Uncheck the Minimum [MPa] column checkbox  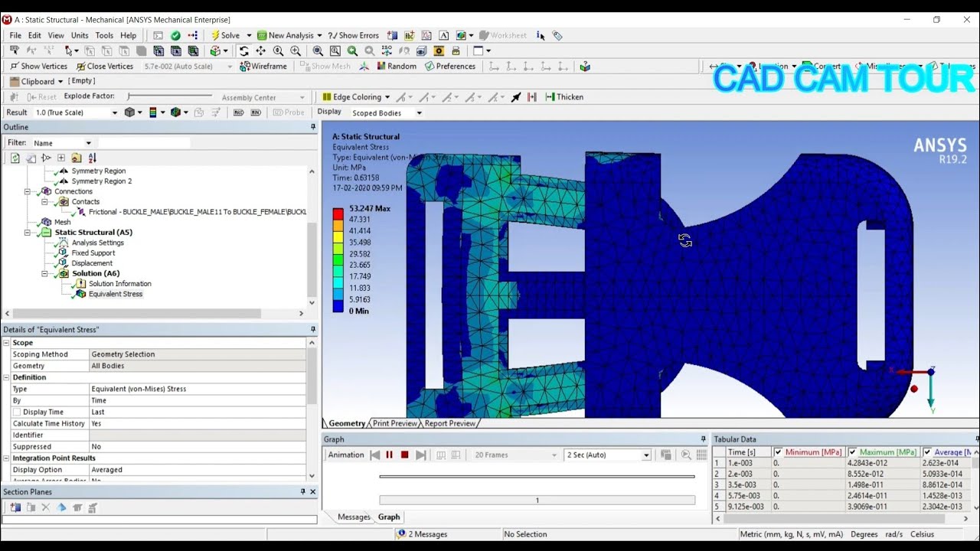(x=778, y=452)
